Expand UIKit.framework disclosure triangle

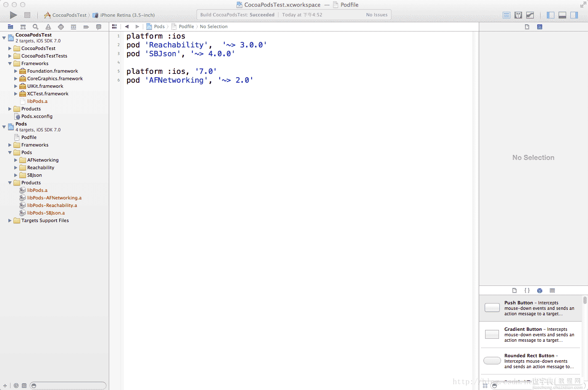(x=16, y=86)
